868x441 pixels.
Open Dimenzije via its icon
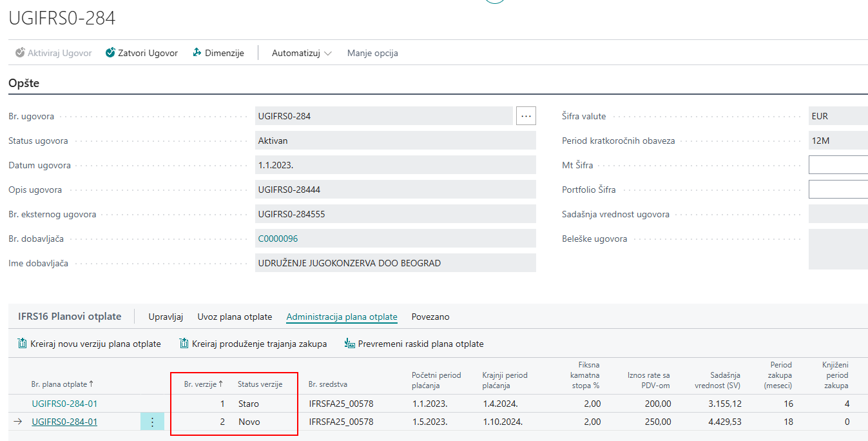click(x=197, y=53)
